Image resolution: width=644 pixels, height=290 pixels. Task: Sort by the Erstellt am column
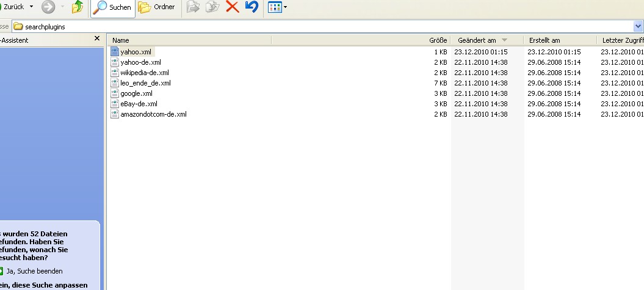click(560, 40)
